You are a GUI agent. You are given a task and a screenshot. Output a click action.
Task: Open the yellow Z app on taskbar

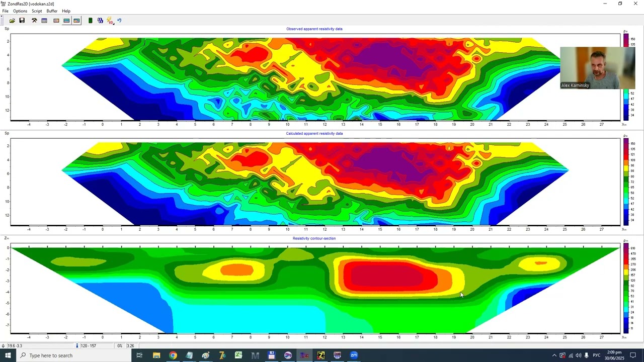point(321,355)
